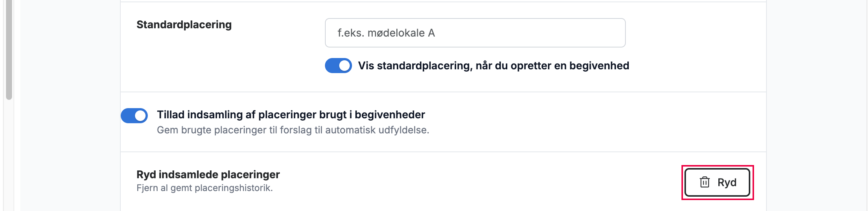The image size is (868, 211).
Task: Click the white knob of 'Vis standardplacering' switch
Action: coord(344,66)
